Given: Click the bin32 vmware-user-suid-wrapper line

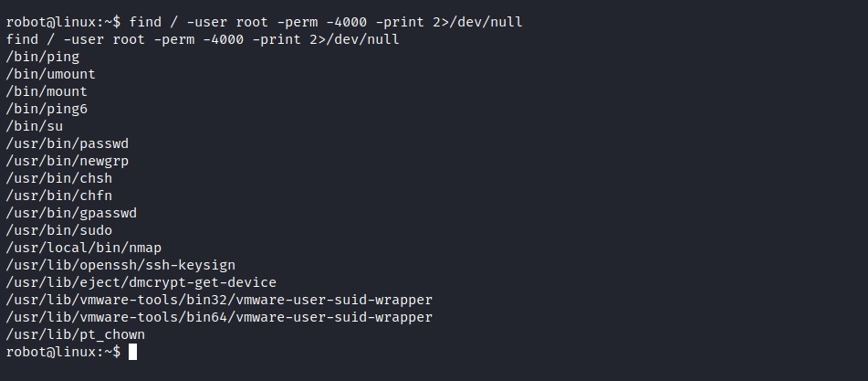Looking at the screenshot, I should tap(219, 300).
